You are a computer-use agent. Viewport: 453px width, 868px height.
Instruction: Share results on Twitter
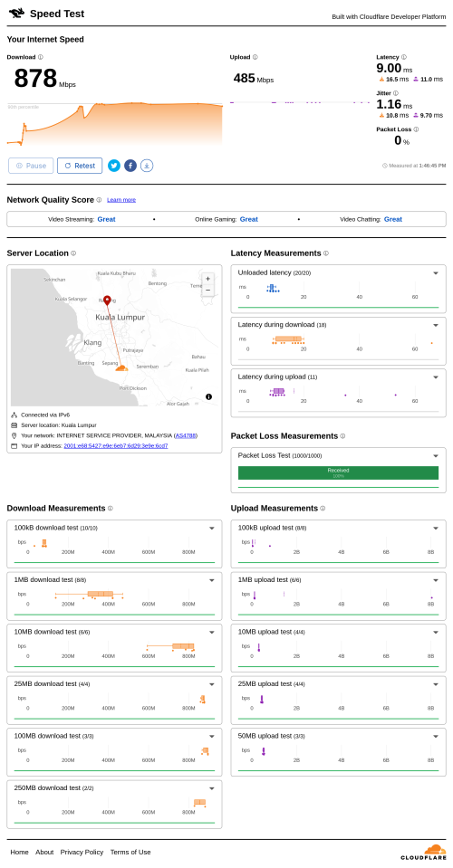114,166
